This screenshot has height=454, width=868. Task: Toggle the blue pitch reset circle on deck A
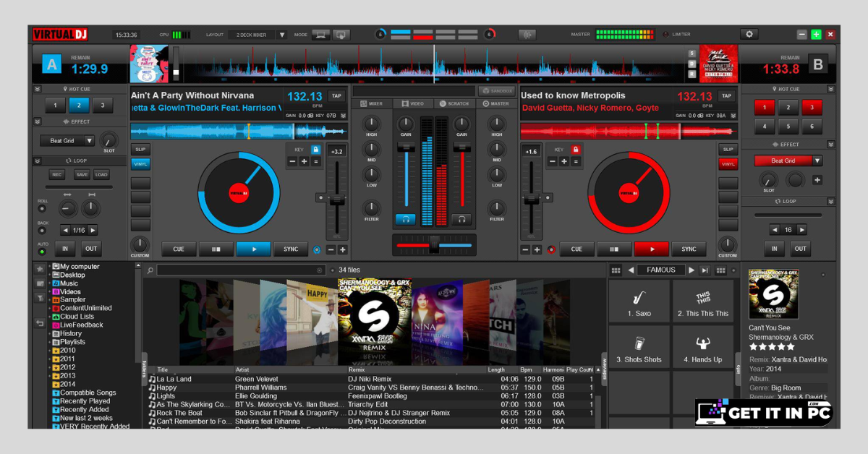click(x=316, y=249)
